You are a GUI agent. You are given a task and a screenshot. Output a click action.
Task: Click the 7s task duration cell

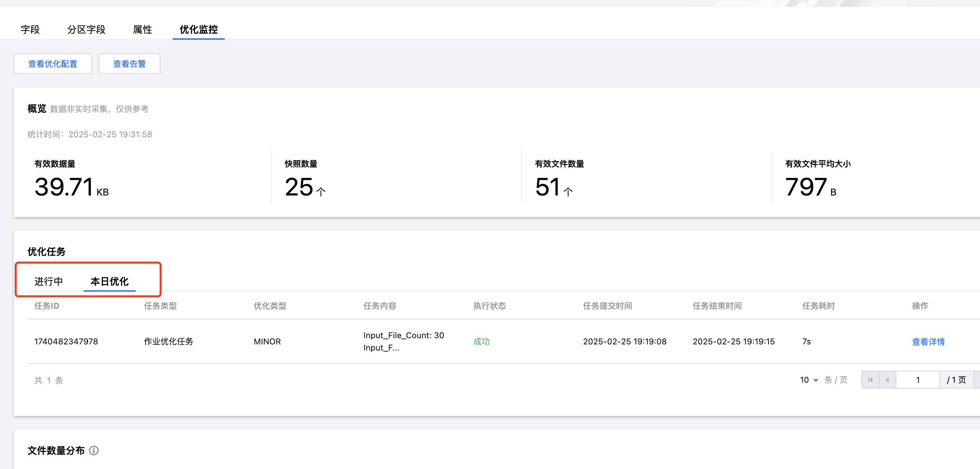click(x=807, y=341)
